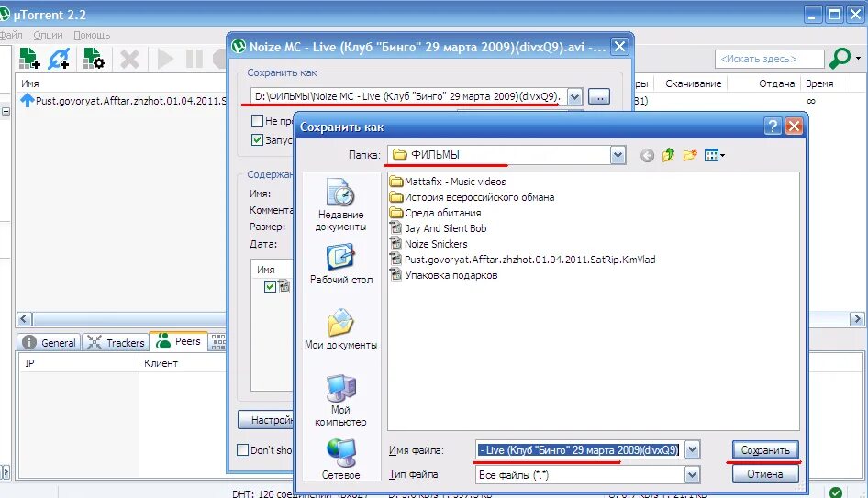This screenshot has width=868, height=498.
Task: Select Pust.govoryat.Afftar SatRip.KimVlad file in dialog
Action: pyautogui.click(x=523, y=259)
